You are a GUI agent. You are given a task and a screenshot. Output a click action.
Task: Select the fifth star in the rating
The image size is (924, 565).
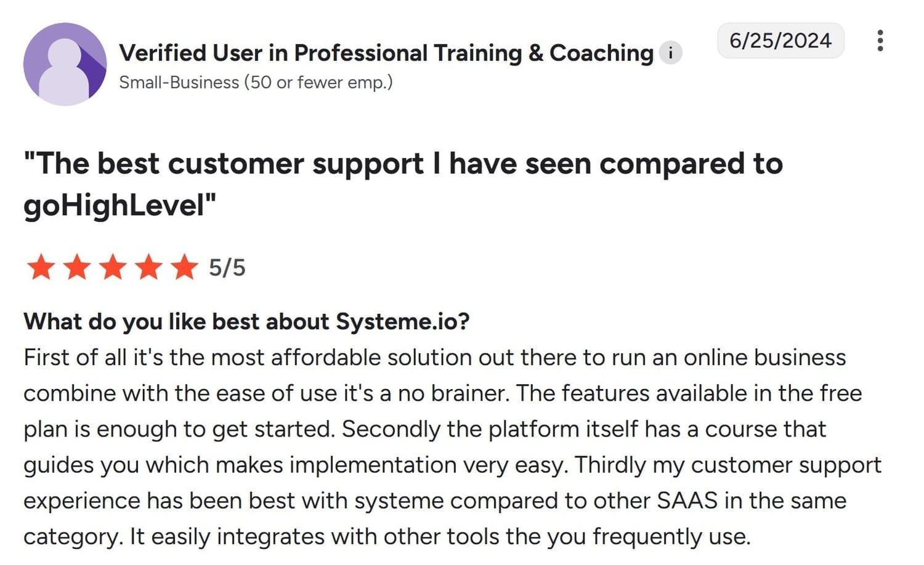click(x=184, y=267)
